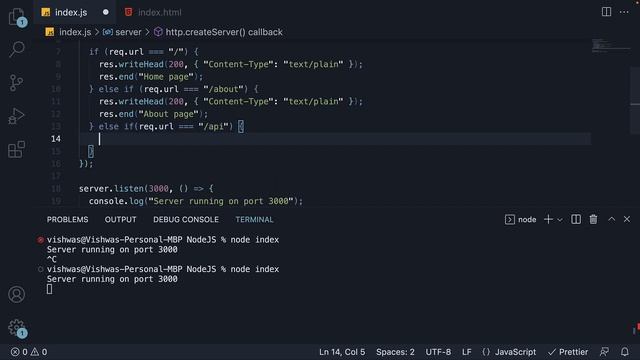Select server in the breadcrumb
This screenshot has height=360, width=640.
click(x=128, y=32)
